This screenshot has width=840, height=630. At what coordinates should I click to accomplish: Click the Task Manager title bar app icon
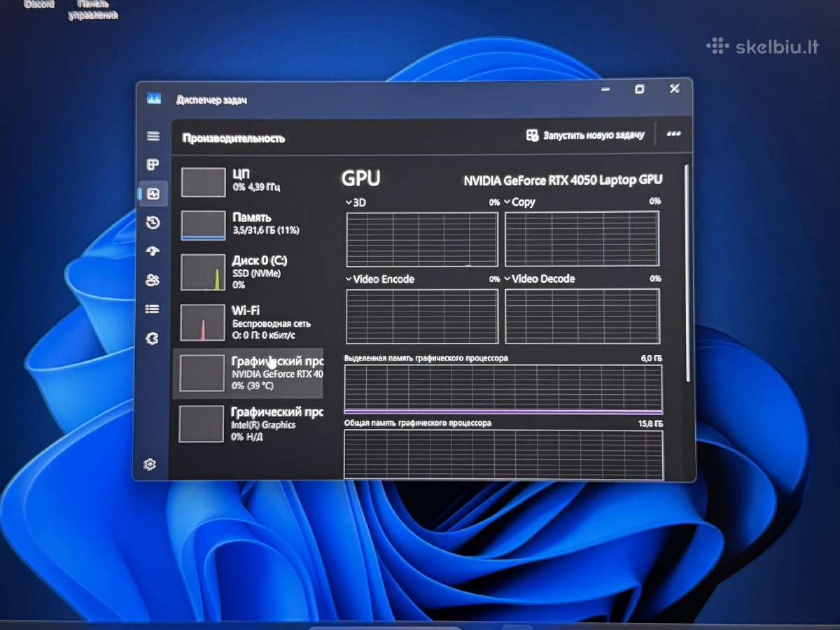[154, 99]
